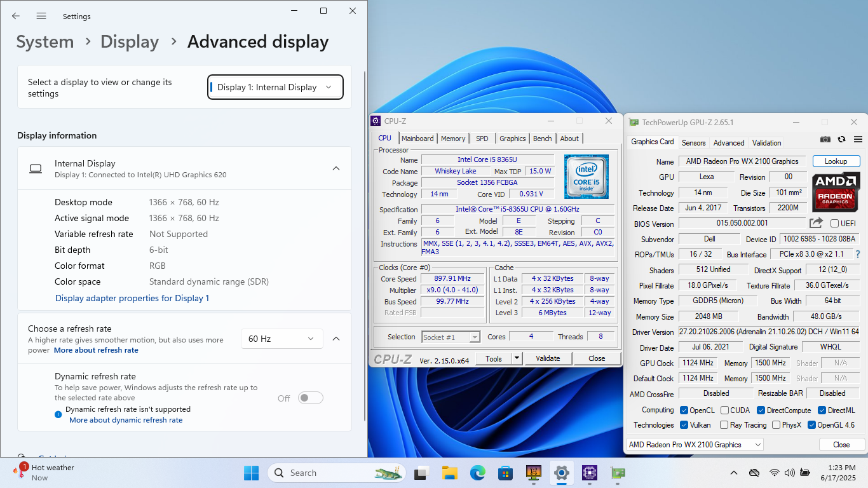The image size is (868, 488).
Task: Check the UEFI checkbox in GPU-Z
Action: (835, 224)
